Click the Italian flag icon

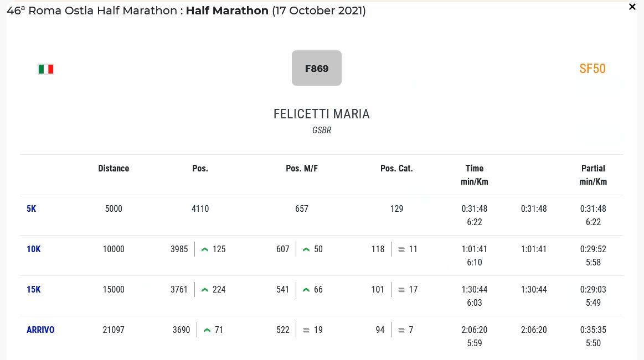coord(46,69)
